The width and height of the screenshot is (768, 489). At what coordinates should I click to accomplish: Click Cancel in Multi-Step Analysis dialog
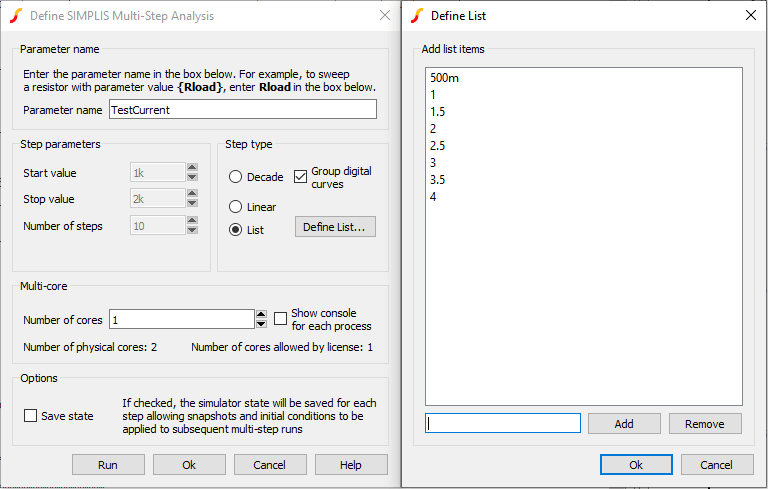point(270,465)
